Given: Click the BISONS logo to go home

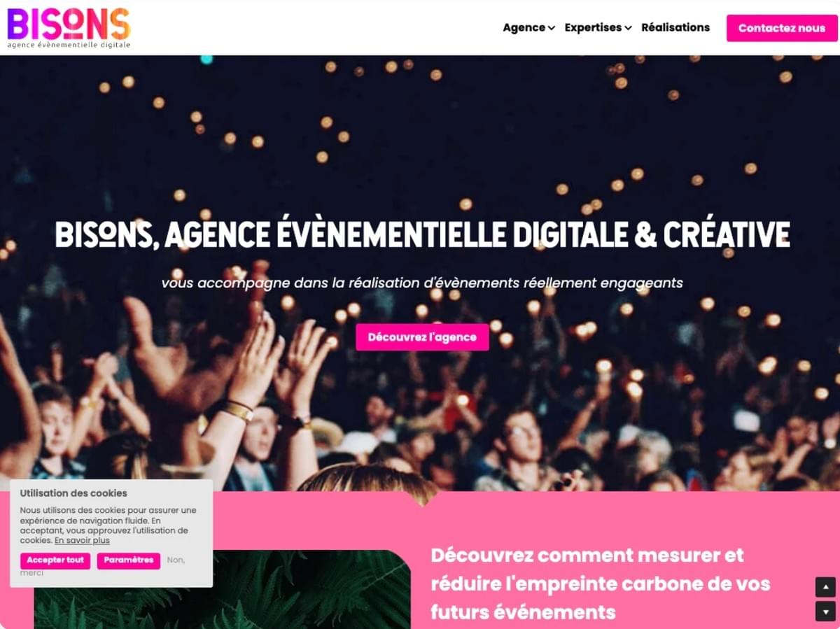Looking at the screenshot, I should point(69,27).
